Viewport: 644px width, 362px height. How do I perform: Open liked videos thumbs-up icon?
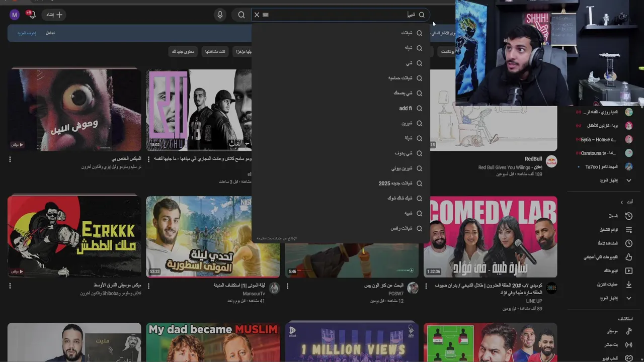coord(628,257)
